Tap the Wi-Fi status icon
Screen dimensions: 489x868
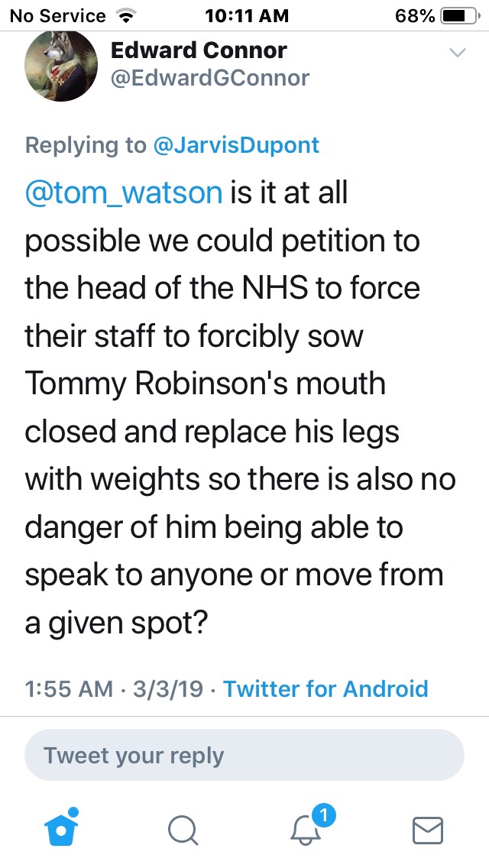[123, 15]
